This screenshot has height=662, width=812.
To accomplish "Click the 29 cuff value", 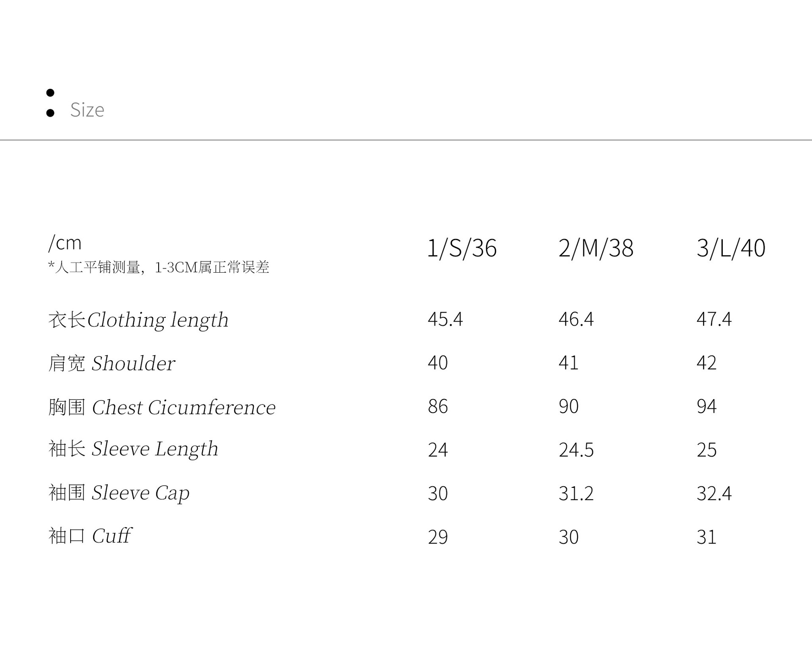I will point(438,537).
